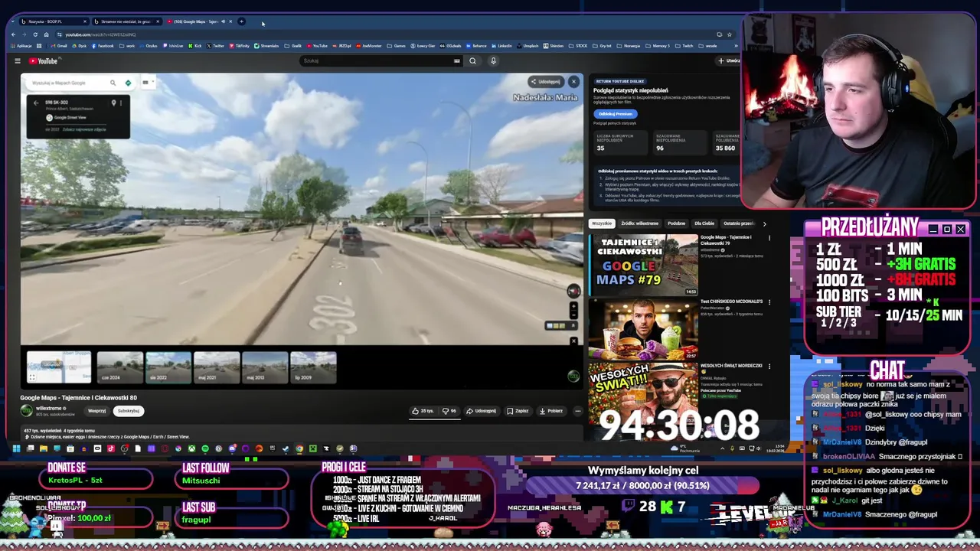This screenshot has height=551, width=980.
Task: Click the Odblokuj Premium button
Action: tap(615, 114)
